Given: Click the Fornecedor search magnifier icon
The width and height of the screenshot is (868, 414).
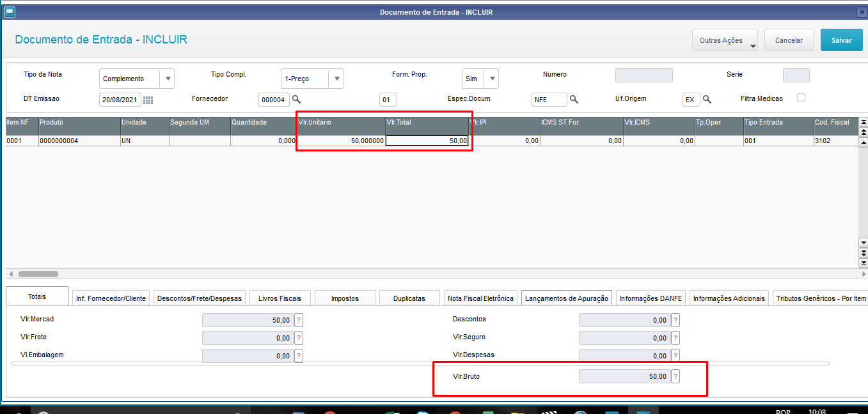Looking at the screenshot, I should 296,99.
